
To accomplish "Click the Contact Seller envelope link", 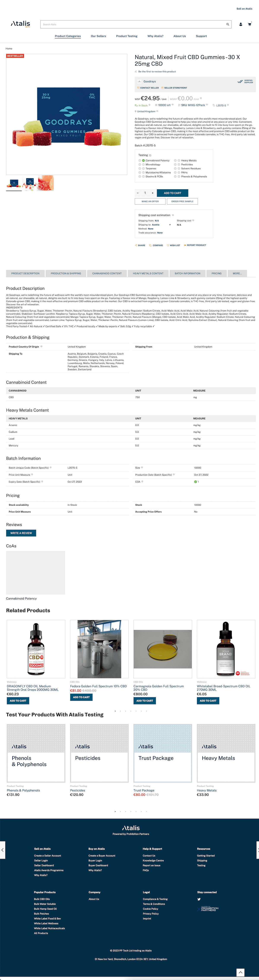I will pos(148,88).
